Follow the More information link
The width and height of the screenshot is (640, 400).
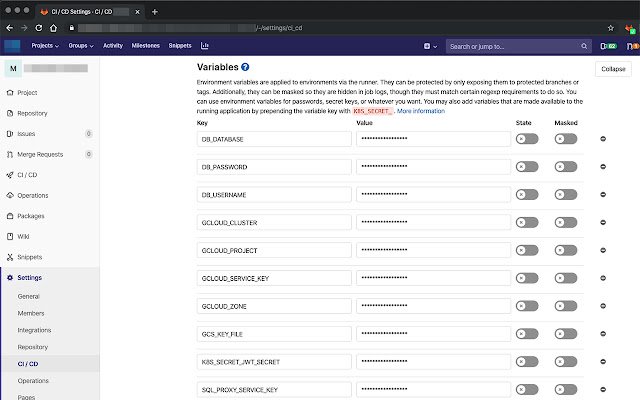tap(421, 111)
